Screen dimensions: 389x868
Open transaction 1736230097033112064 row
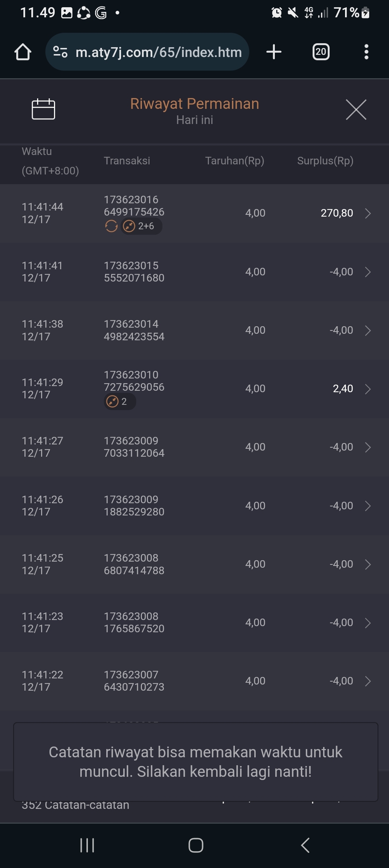194,447
